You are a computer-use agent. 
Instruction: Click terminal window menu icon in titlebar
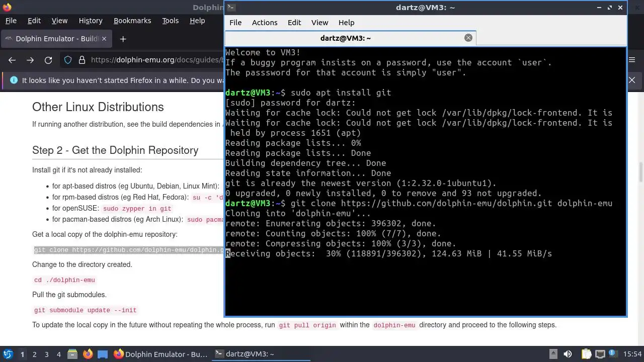[230, 7]
